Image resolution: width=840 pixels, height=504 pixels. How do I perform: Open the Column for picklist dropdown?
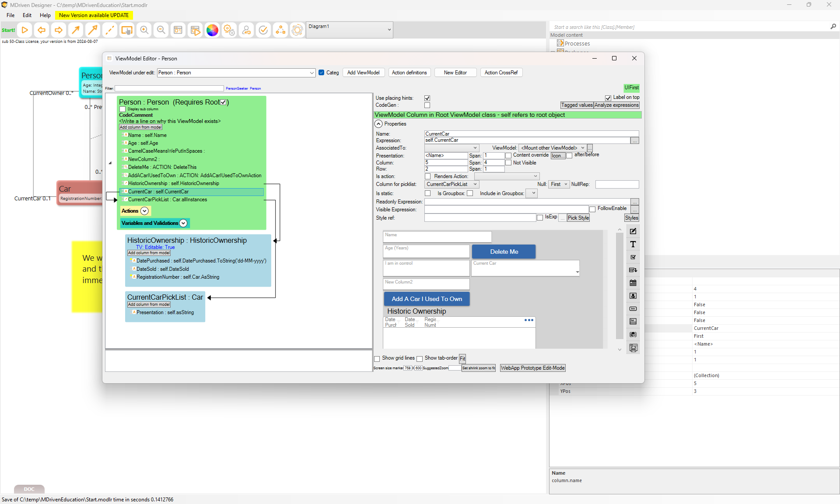point(475,184)
